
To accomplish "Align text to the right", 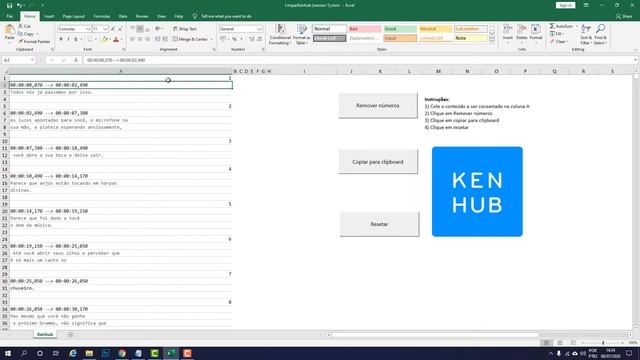I will coord(147,39).
